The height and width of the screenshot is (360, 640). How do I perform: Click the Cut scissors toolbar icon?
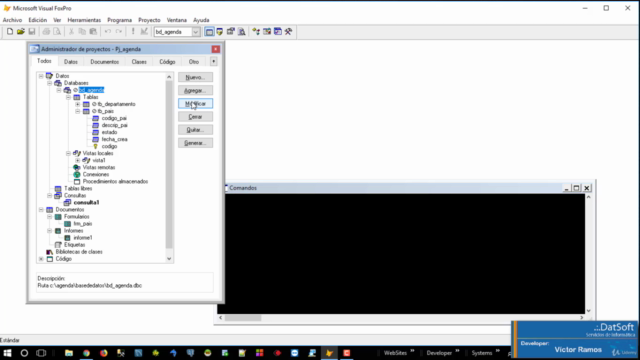coord(71,31)
